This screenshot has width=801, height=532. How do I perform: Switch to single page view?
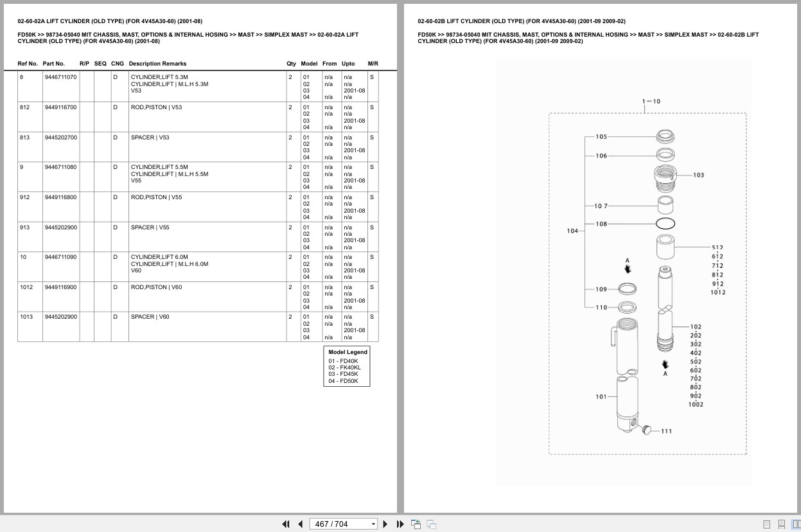pos(767,524)
